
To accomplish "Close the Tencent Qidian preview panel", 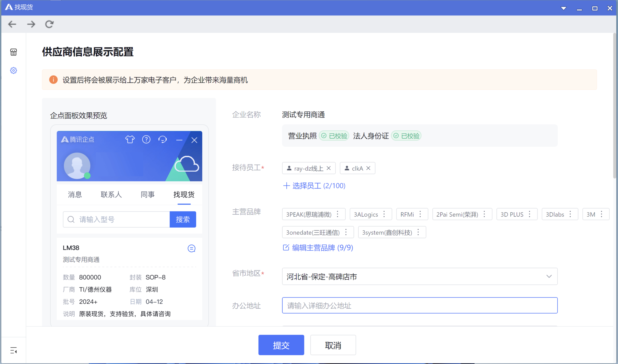I will pos(194,140).
